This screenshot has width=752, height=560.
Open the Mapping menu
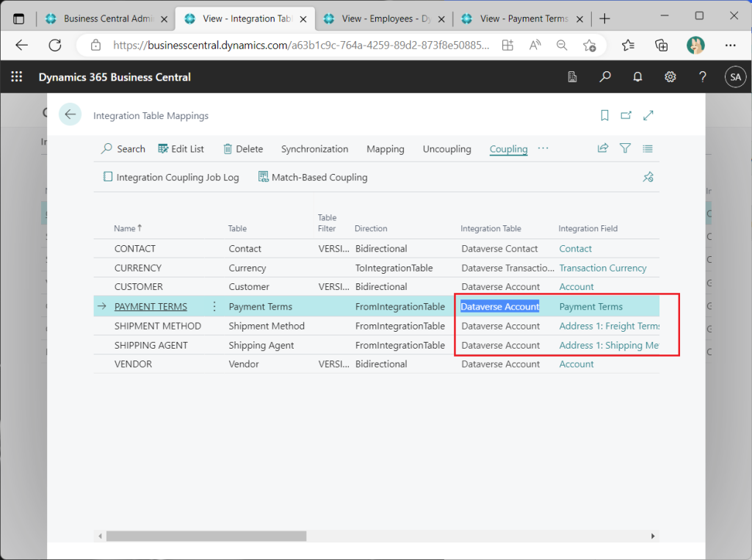[385, 149]
